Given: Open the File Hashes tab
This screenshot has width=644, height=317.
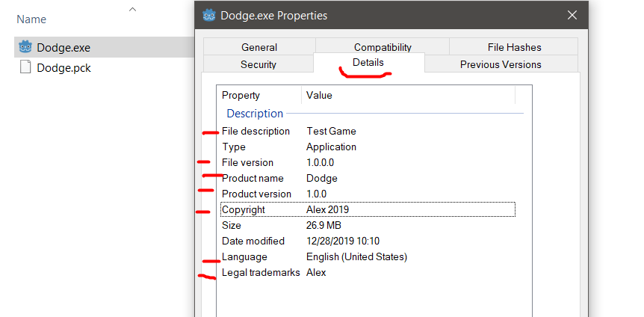Looking at the screenshot, I should click(514, 47).
